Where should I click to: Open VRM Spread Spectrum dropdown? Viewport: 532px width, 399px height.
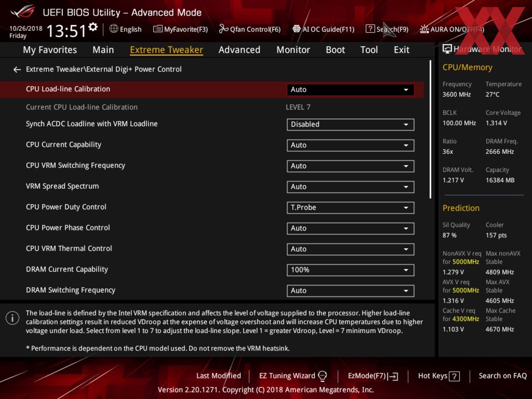click(x=350, y=187)
